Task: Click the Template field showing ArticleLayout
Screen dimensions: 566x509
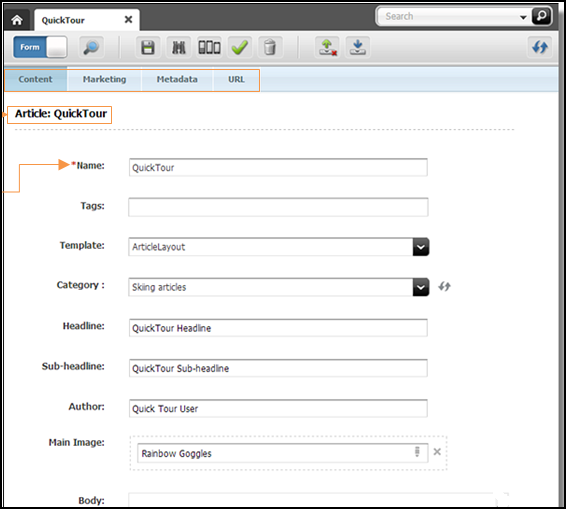Action: coord(271,247)
